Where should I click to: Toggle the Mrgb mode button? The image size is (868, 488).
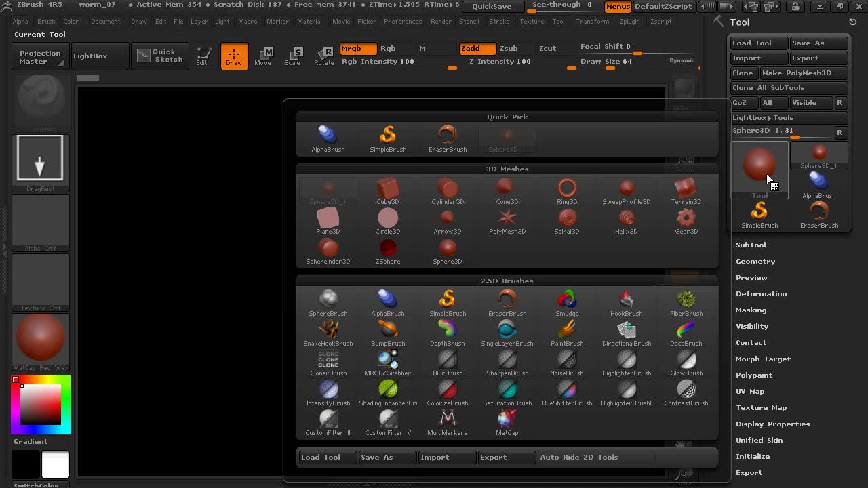pos(358,49)
